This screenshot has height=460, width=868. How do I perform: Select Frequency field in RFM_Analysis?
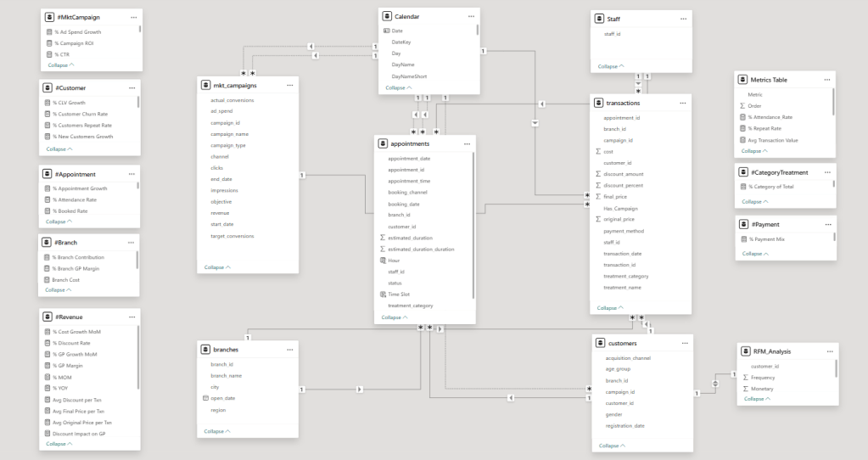762,377
